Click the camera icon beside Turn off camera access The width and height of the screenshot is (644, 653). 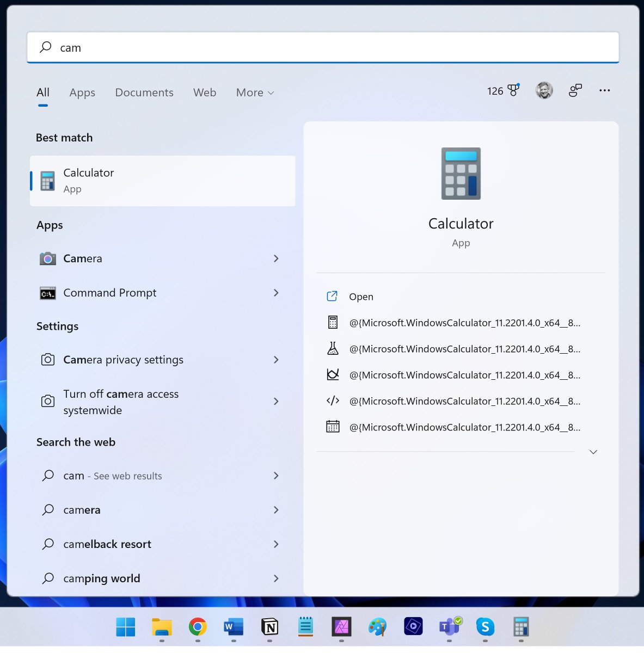[48, 401]
